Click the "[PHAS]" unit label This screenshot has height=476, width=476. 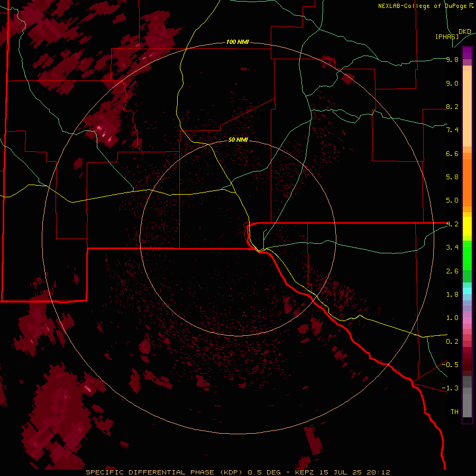click(447, 36)
